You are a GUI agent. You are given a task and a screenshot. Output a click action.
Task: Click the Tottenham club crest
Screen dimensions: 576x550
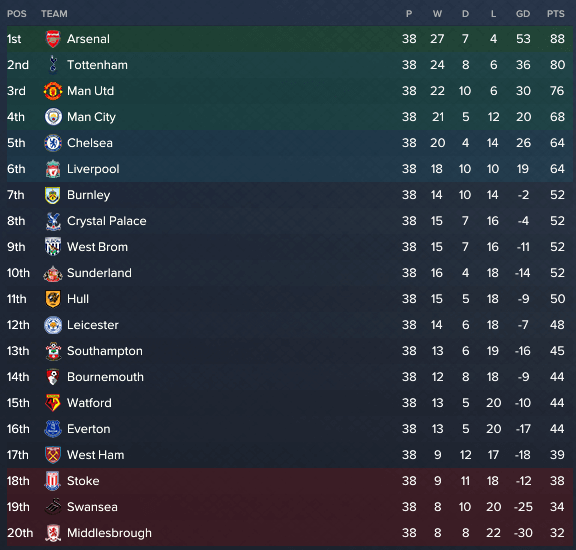pos(53,65)
